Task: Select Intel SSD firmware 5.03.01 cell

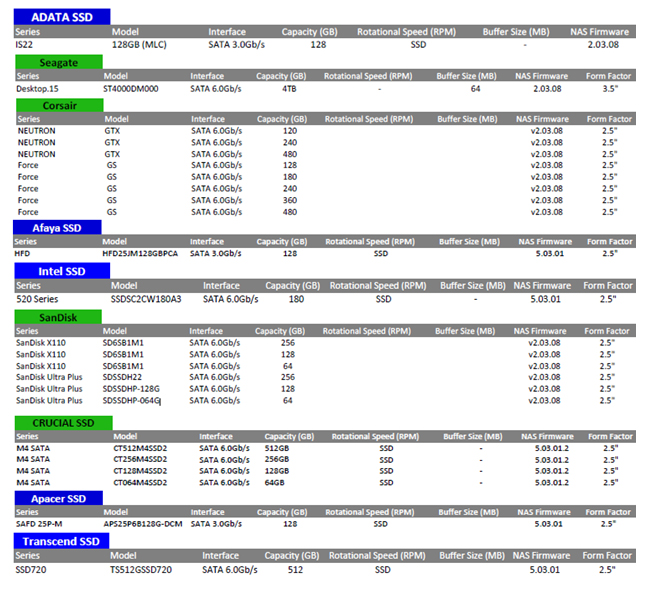Action: (x=545, y=299)
